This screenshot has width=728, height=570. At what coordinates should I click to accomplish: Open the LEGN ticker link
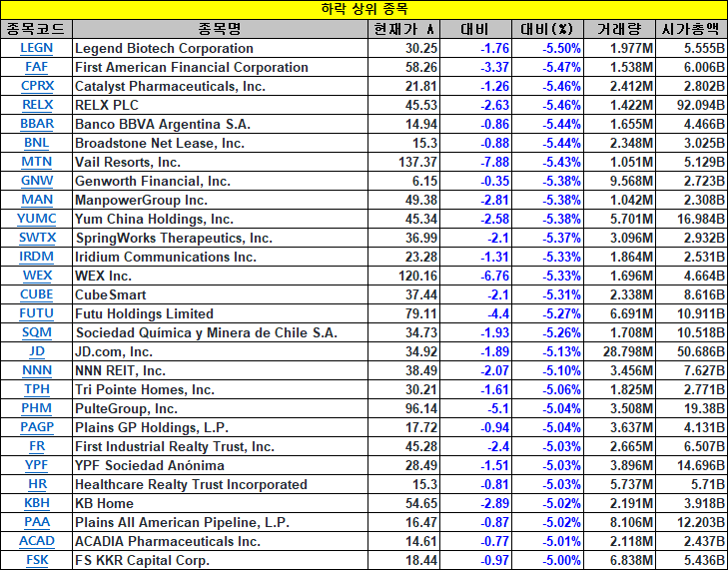(x=37, y=48)
